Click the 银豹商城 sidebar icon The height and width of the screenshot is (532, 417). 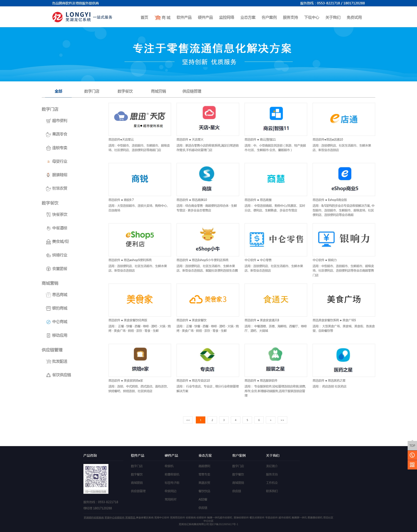pyautogui.click(x=48, y=308)
